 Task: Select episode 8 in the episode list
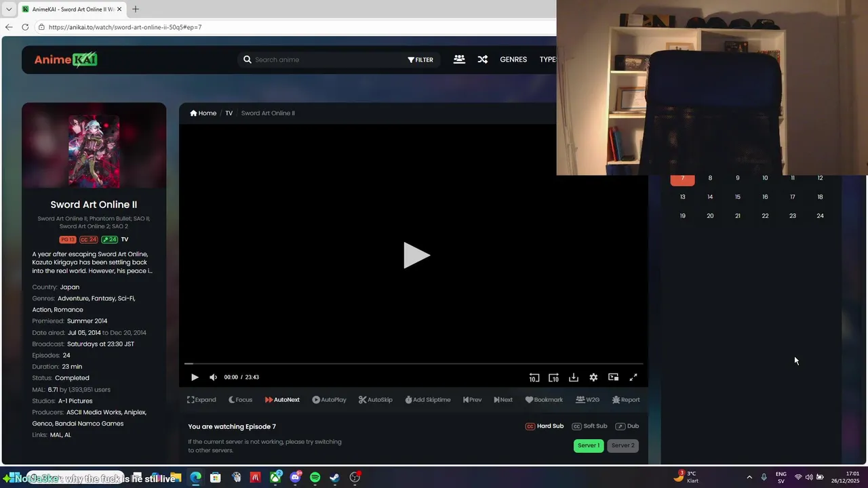point(710,178)
